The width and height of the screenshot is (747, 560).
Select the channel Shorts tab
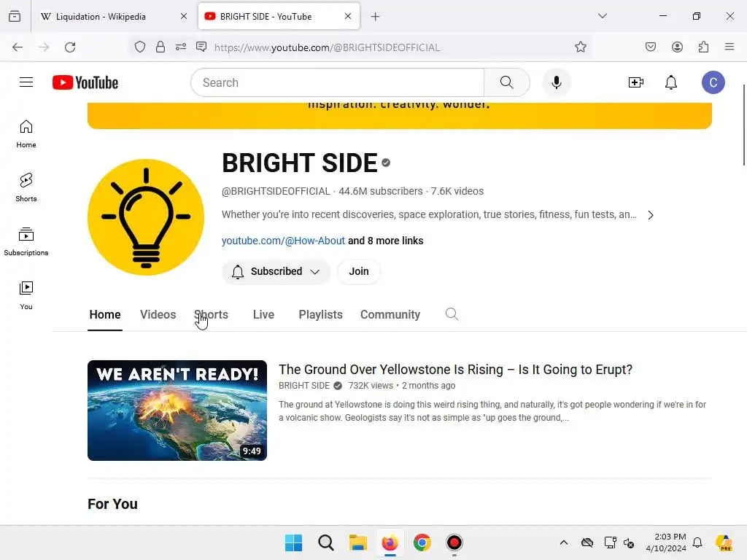coord(211,315)
